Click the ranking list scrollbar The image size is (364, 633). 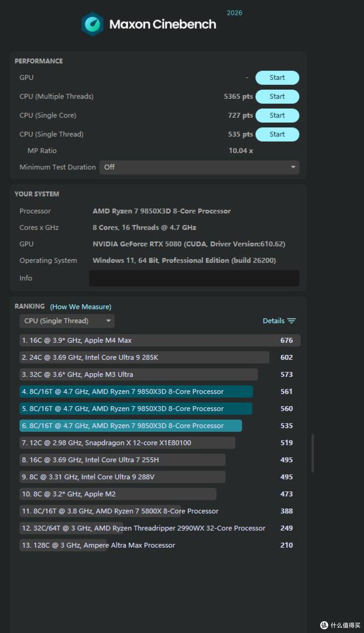pyautogui.click(x=313, y=453)
